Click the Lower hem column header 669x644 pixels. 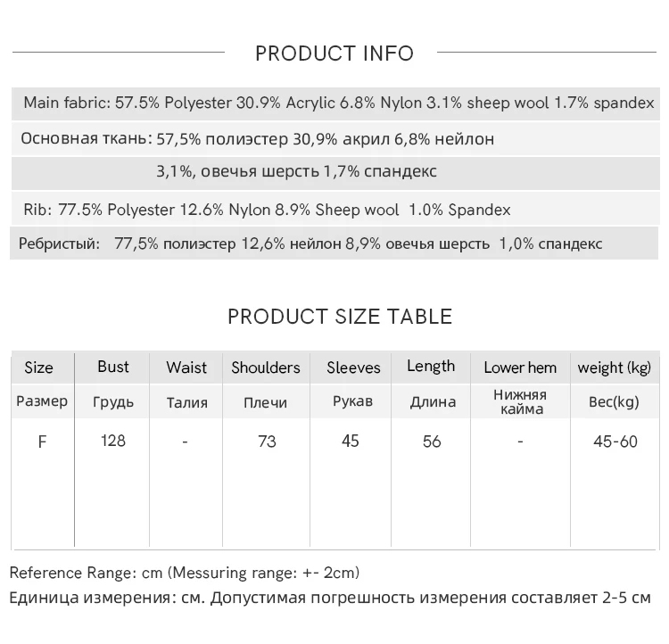520,367
